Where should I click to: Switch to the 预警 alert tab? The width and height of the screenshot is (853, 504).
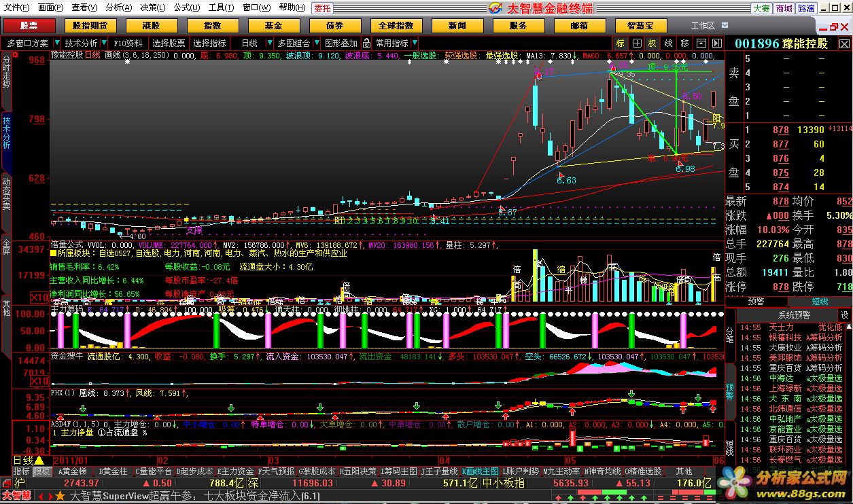click(756, 302)
